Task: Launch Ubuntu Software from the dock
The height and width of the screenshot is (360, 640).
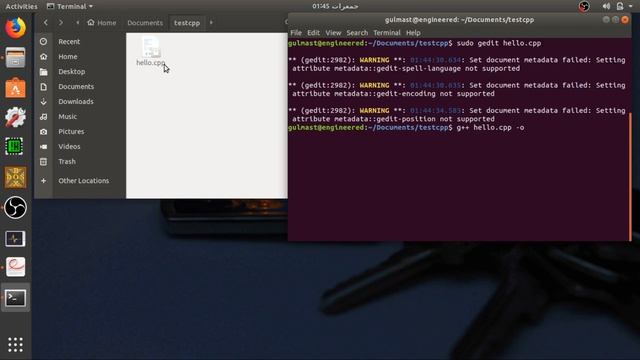Action: [16, 88]
